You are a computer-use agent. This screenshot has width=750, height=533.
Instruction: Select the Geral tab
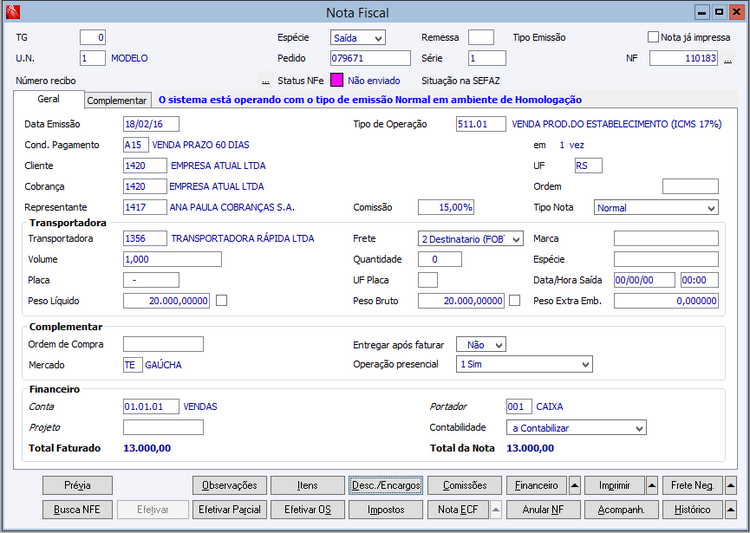pyautogui.click(x=48, y=100)
